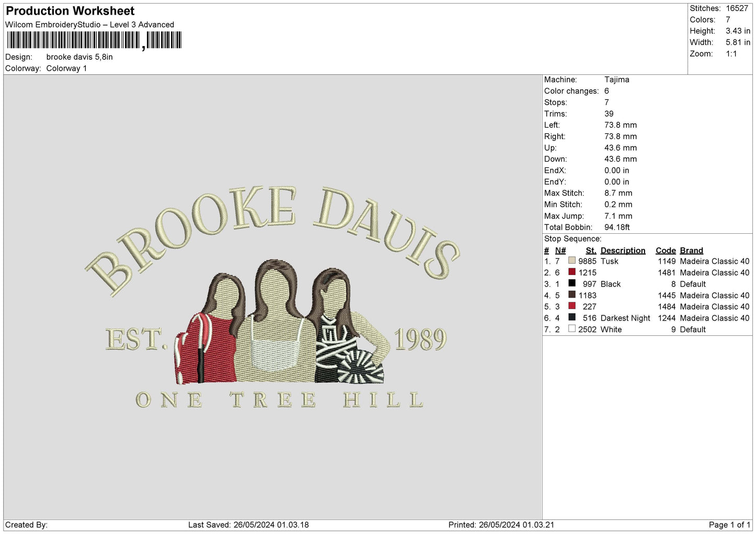Click the White color swatch in row 7
756x534 pixels.
572,329
